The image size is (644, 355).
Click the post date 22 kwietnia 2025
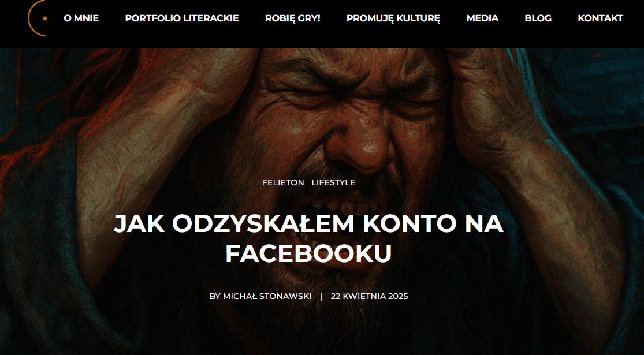[369, 296]
